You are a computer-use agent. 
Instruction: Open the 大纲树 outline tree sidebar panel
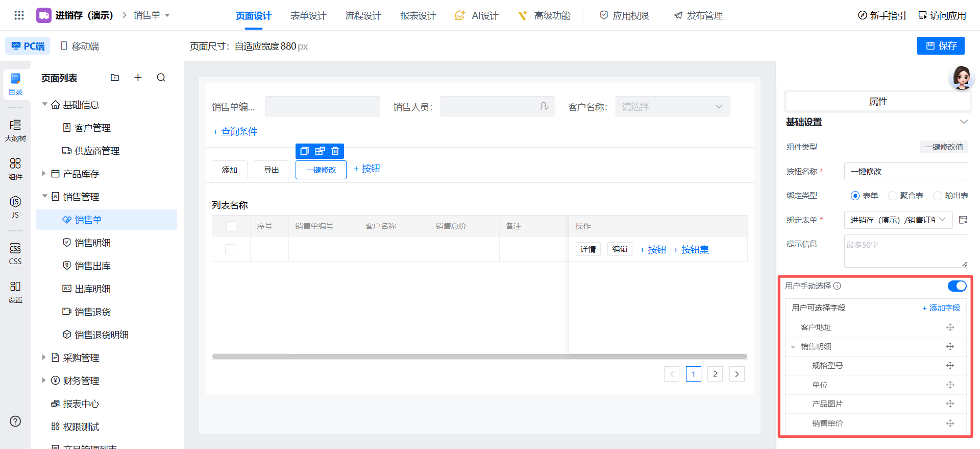15,130
